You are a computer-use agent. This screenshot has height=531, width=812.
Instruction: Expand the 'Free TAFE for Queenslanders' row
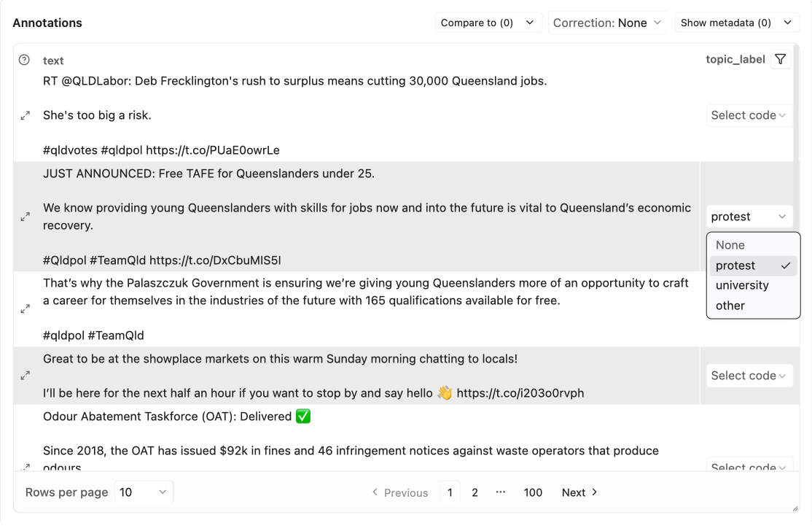25,217
